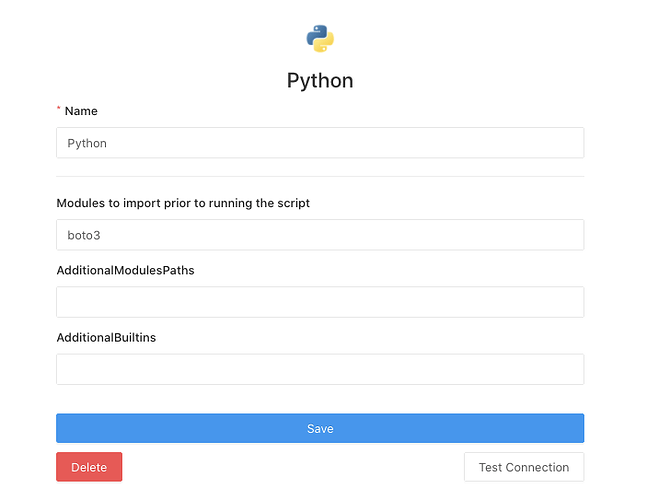Save the Python data source

click(320, 428)
